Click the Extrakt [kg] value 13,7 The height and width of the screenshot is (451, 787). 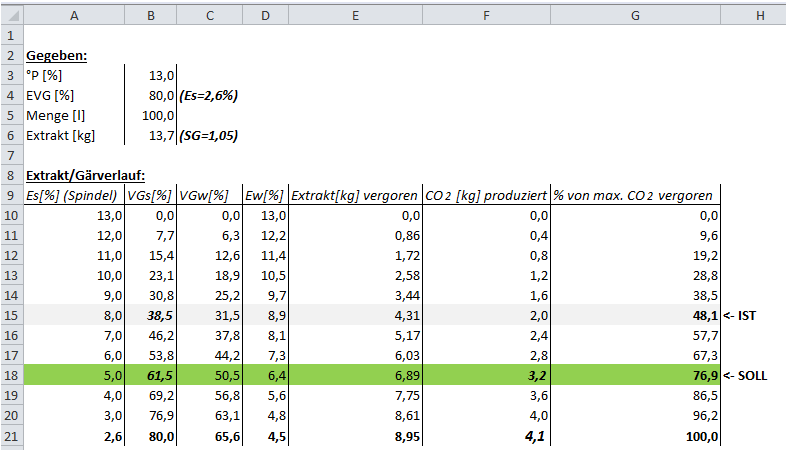[151, 136]
